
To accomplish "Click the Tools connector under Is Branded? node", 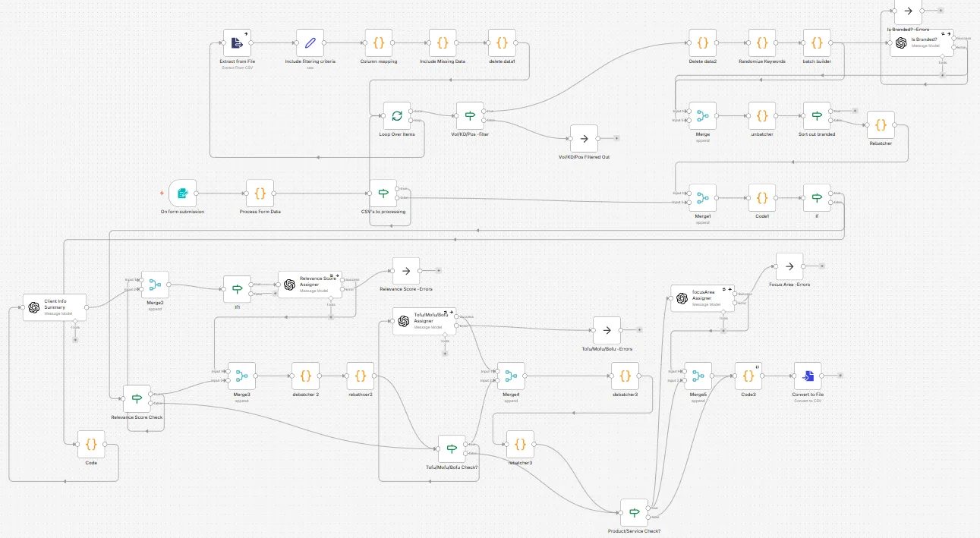I will click(942, 56).
